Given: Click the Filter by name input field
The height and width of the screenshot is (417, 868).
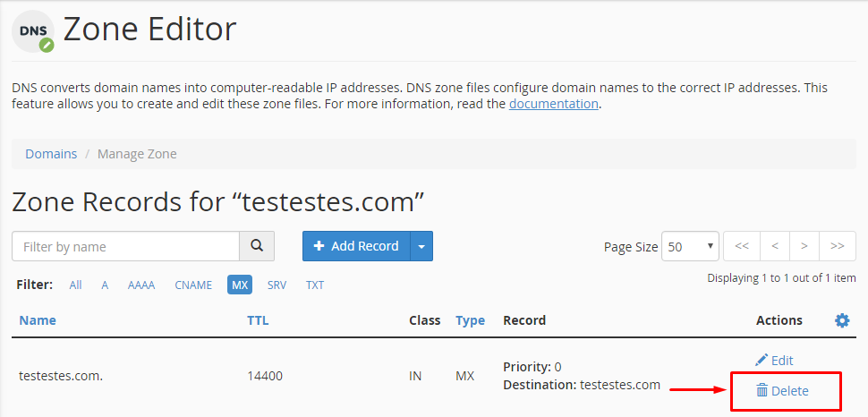Looking at the screenshot, I should pos(125,246).
